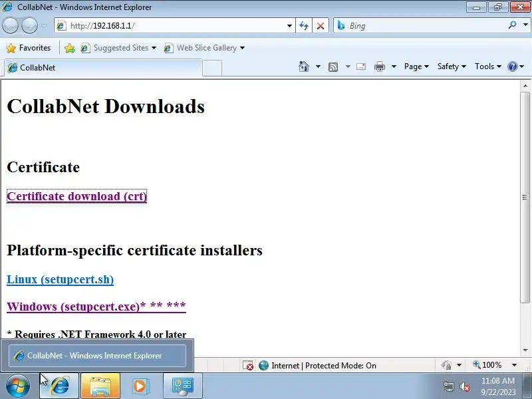Click the Read Mail icon

coord(361,66)
